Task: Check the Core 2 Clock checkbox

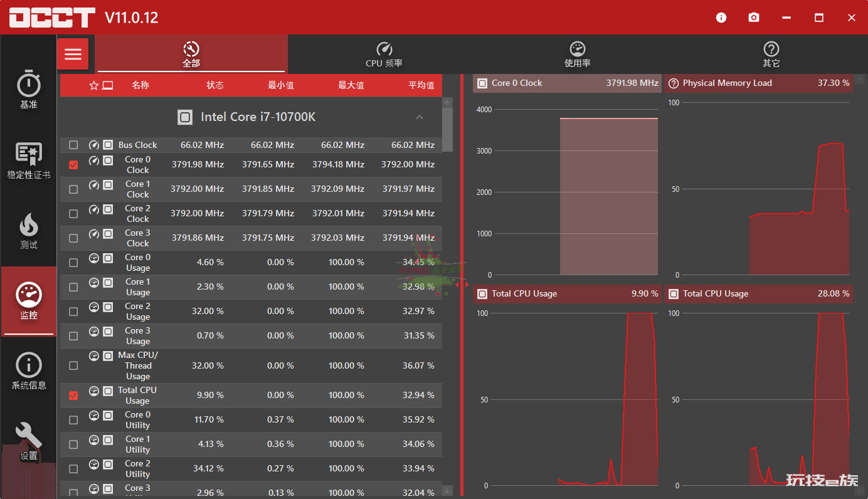Action: [x=73, y=214]
